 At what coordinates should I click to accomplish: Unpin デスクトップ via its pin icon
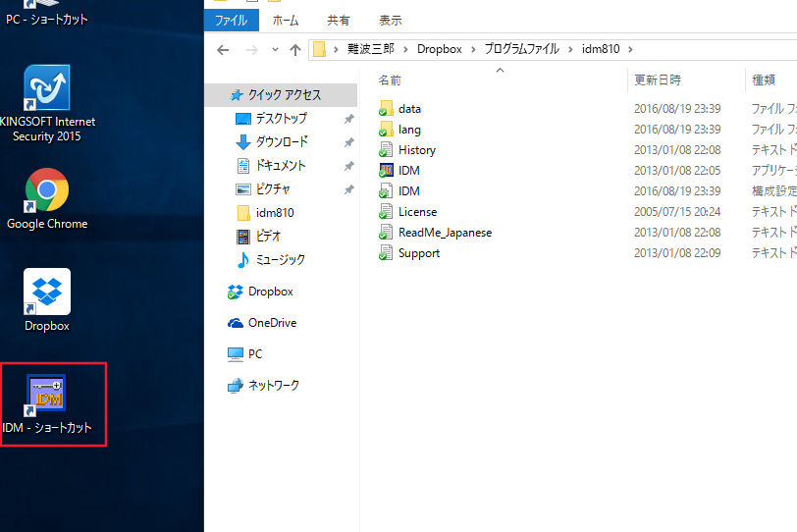coord(348,119)
